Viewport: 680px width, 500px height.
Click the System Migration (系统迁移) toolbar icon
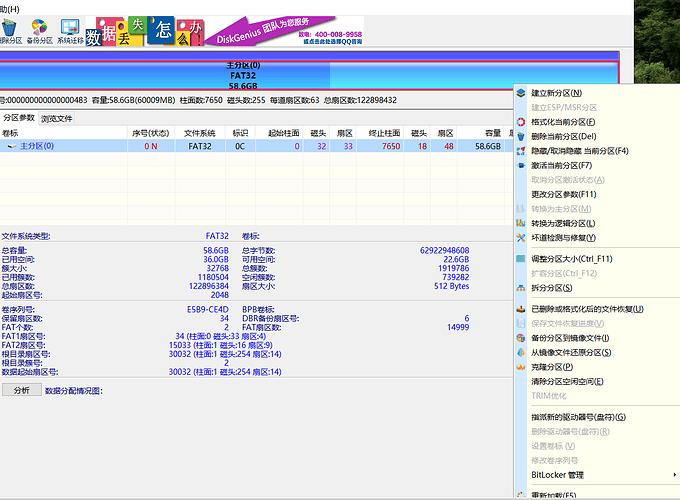[x=70, y=31]
